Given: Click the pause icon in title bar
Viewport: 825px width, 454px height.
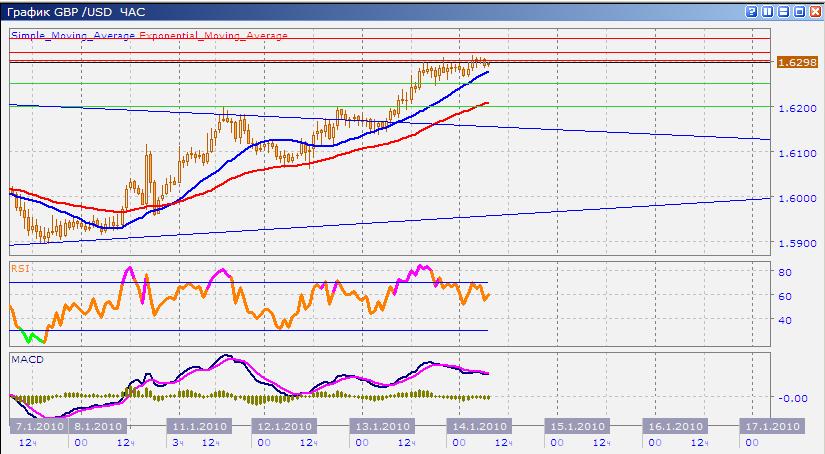Looking at the screenshot, I should pos(766,11).
